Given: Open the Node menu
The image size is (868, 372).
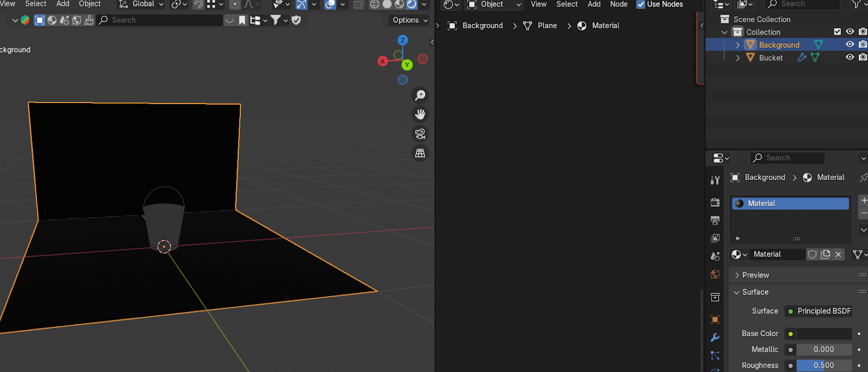Looking at the screenshot, I should (x=618, y=4).
